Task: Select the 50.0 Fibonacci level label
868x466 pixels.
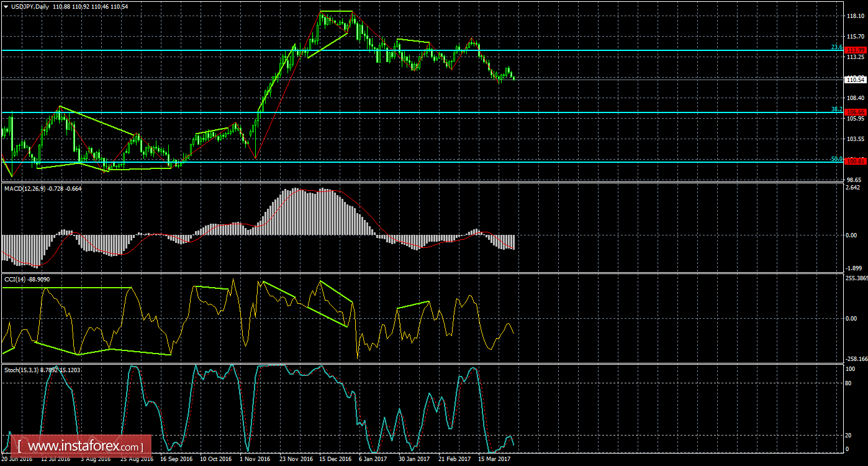Action: 836,159
